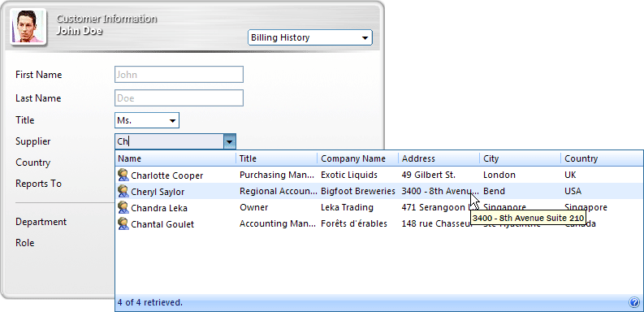The image size is (644, 312).
Task: Select Chantal Goulet from the list
Action: 162,224
